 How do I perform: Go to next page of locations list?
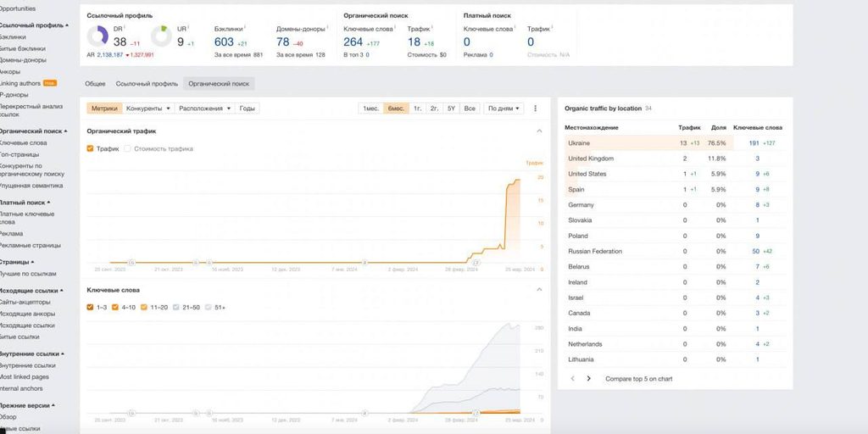(x=588, y=379)
